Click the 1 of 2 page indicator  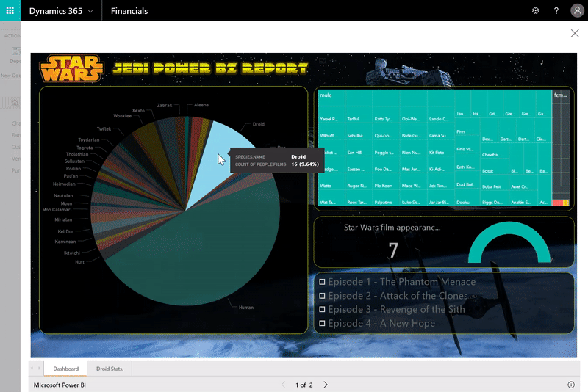(304, 385)
